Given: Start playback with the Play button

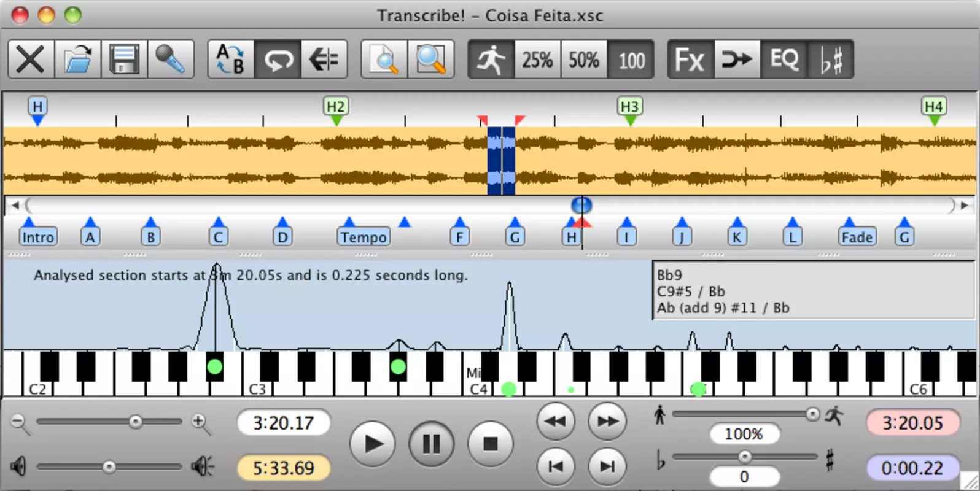Looking at the screenshot, I should 373,443.
